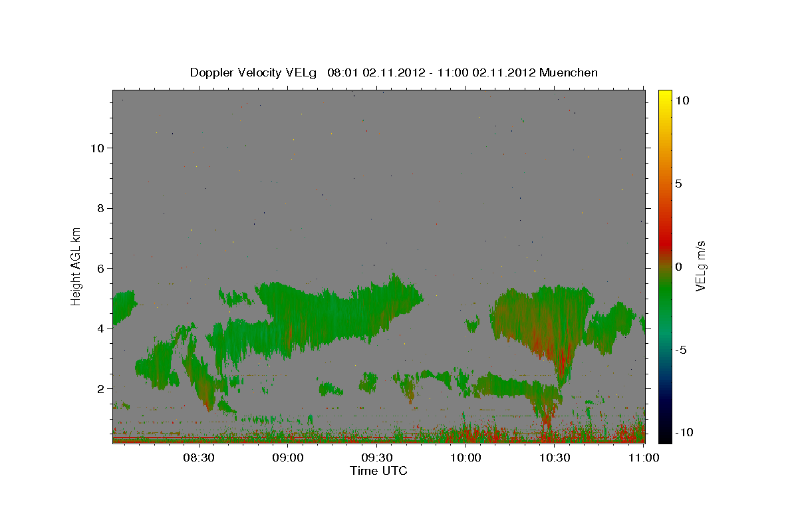Click the height axis label 8
The width and height of the screenshot is (798, 532).
pos(101,208)
